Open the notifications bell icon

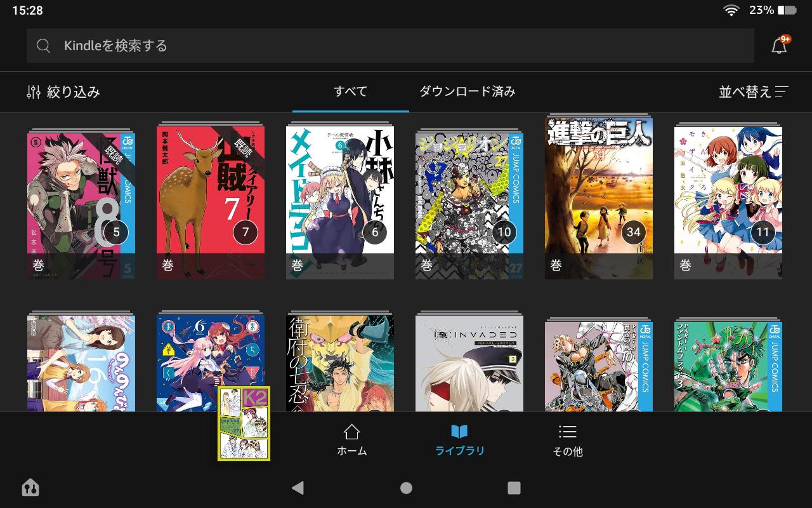point(779,46)
